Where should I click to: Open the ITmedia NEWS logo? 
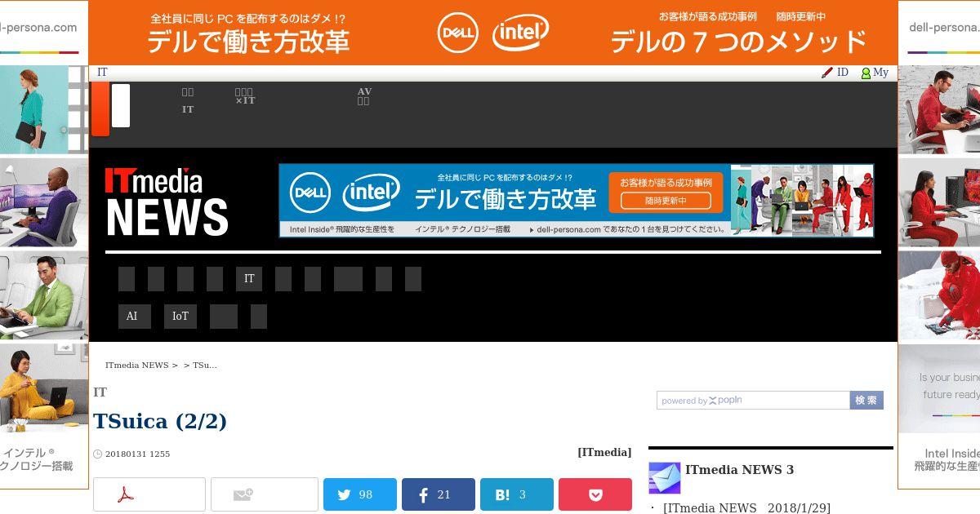[167, 202]
